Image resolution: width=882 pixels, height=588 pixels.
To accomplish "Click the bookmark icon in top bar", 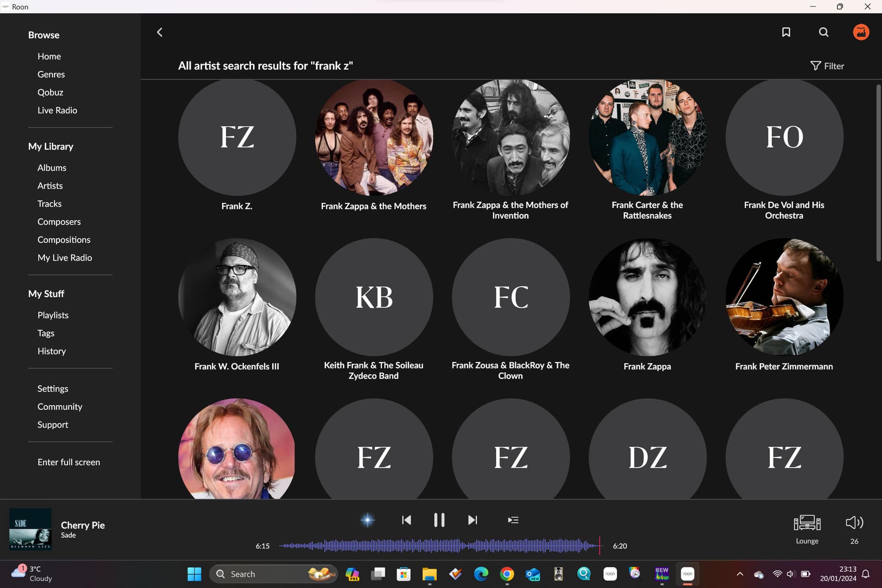I will tap(786, 32).
